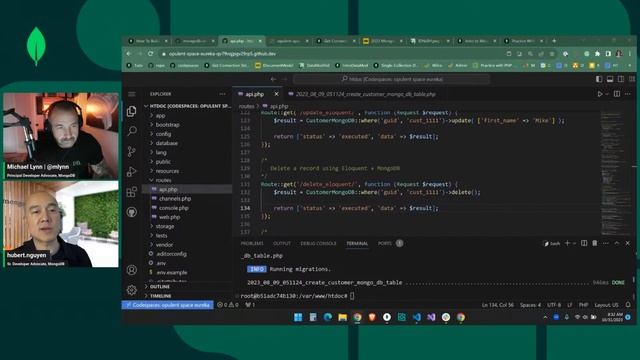The height and width of the screenshot is (360, 640).
Task: Open the GitHub view in activity bar
Action: coord(131,212)
